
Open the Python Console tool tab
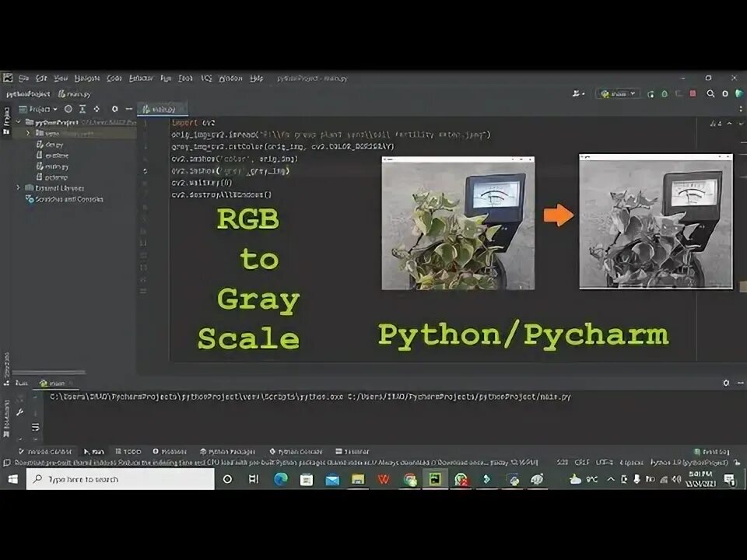(x=296, y=451)
